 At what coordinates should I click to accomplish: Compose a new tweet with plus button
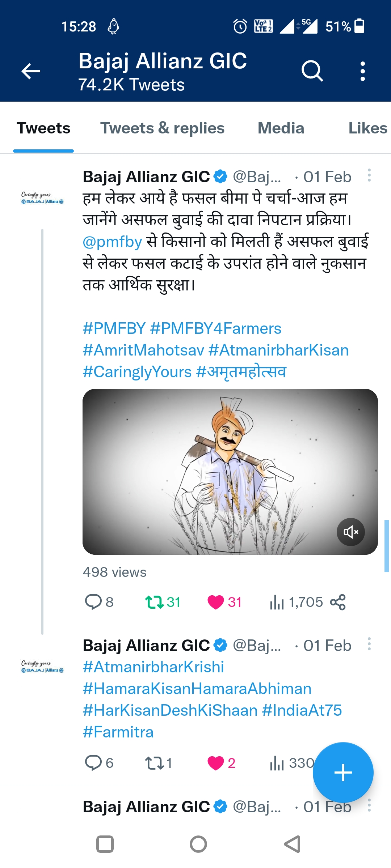(343, 773)
